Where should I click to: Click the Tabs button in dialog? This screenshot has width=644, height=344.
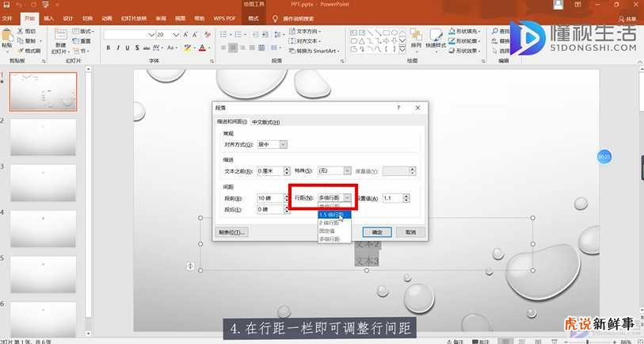(x=231, y=232)
